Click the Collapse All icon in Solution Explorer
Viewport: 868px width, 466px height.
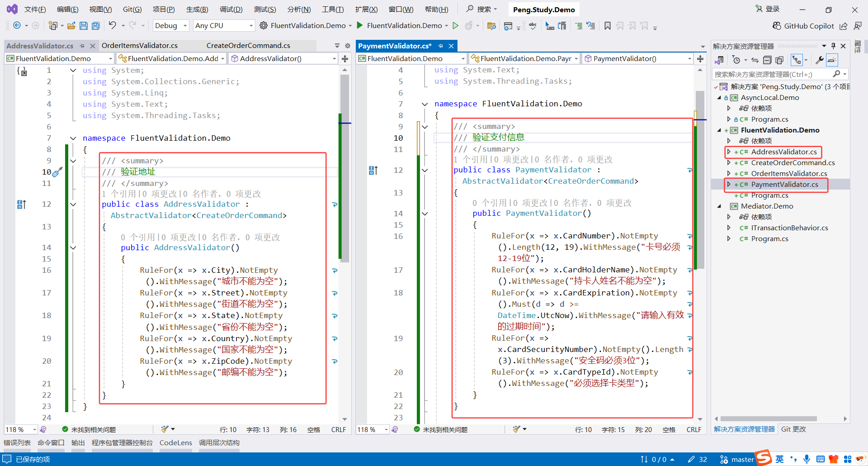[x=767, y=60]
